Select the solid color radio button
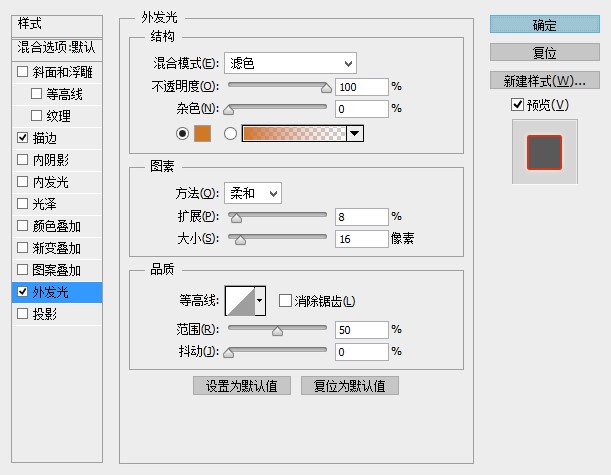 click(182, 134)
